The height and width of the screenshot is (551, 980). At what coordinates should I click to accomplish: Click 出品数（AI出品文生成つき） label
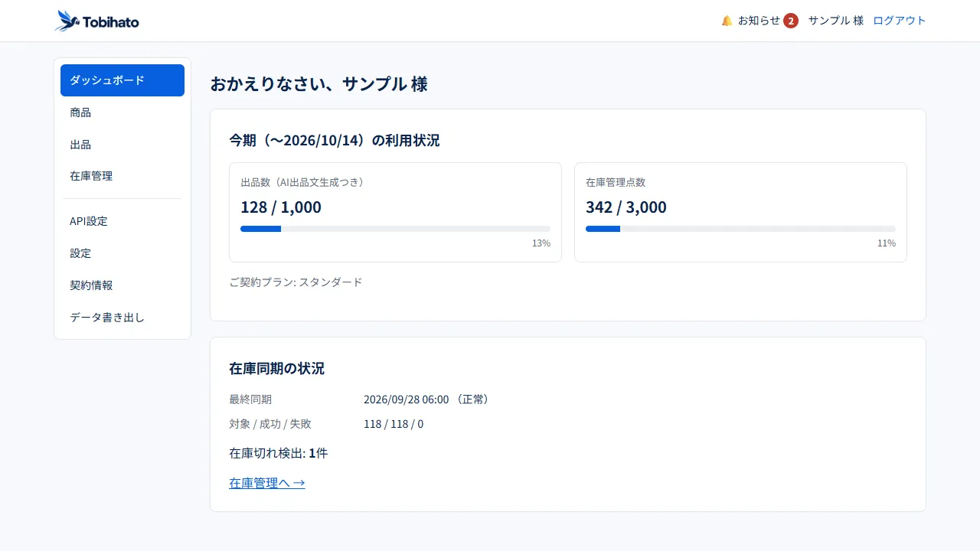pos(305,182)
